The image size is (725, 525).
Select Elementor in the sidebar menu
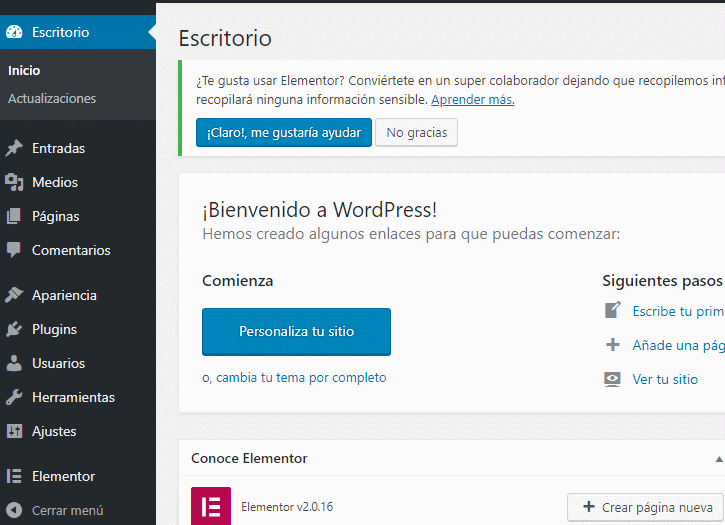click(x=63, y=476)
